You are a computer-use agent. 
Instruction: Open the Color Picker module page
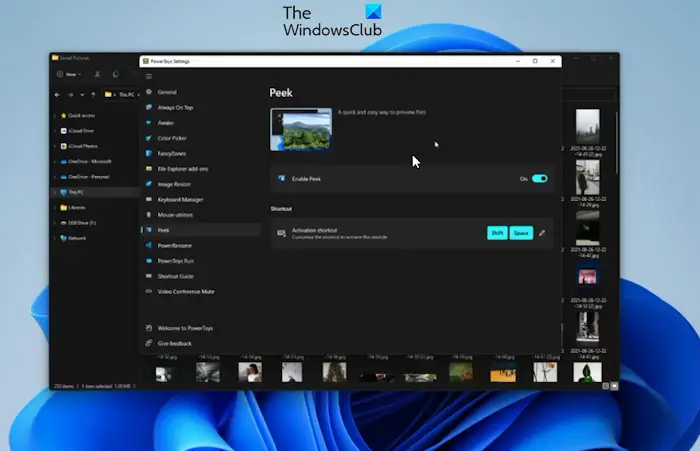pos(172,138)
